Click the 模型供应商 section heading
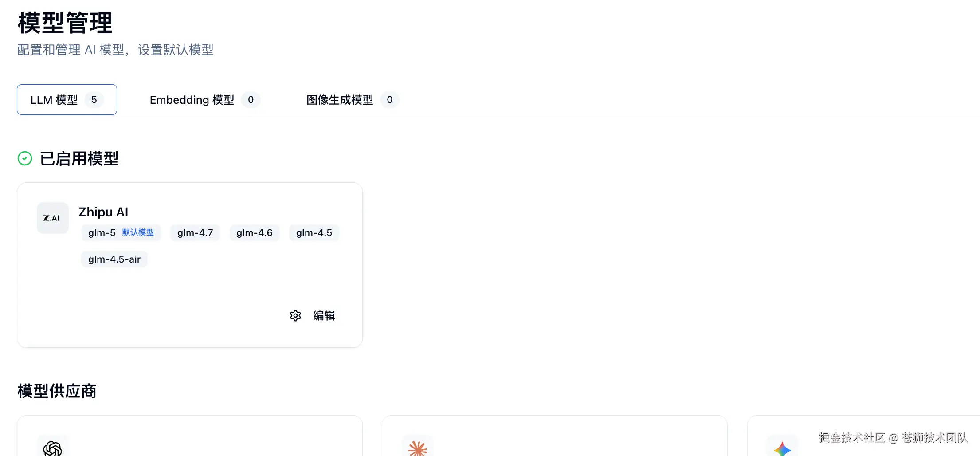The width and height of the screenshot is (980, 456). [57, 391]
